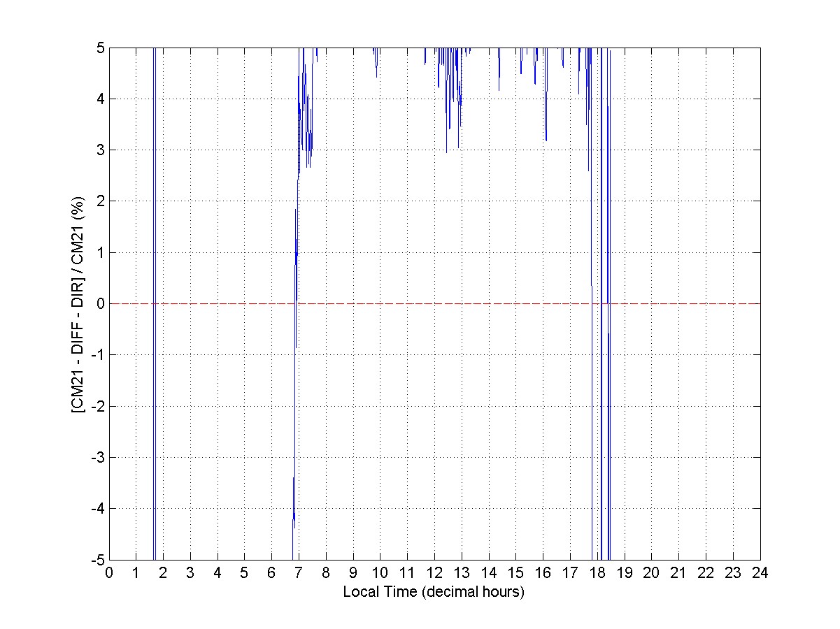The image size is (840, 629).
Task: Click the x-axis label "Local Time (decimal hours)"
Action: (x=434, y=592)
